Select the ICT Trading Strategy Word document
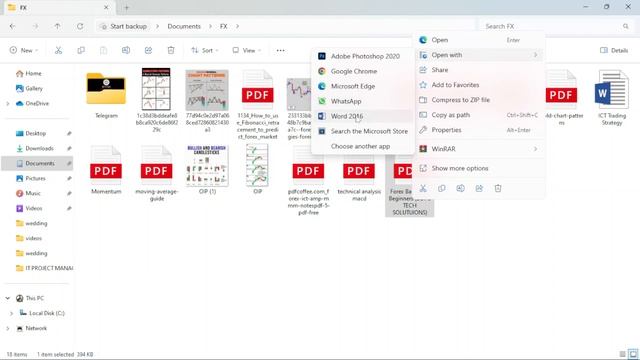 click(611, 98)
